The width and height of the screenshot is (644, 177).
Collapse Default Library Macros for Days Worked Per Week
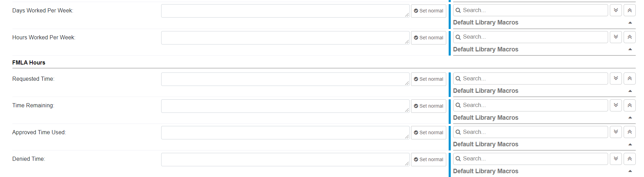[630, 23]
